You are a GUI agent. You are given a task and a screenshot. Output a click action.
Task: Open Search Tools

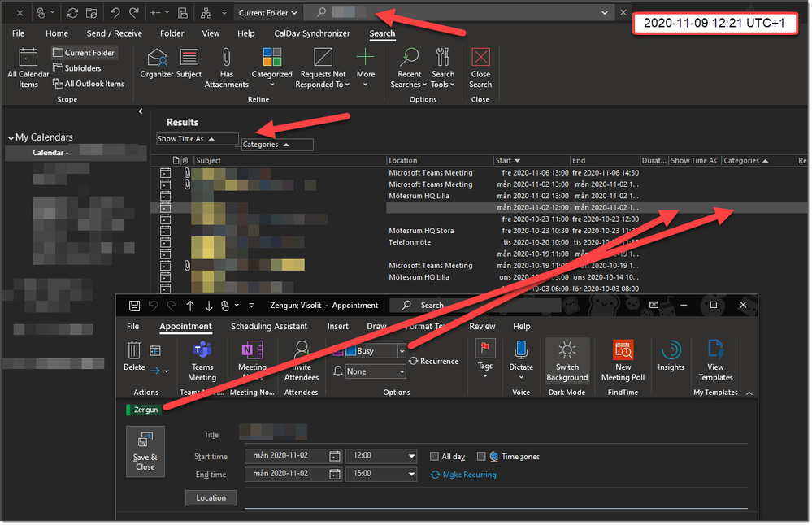click(443, 67)
